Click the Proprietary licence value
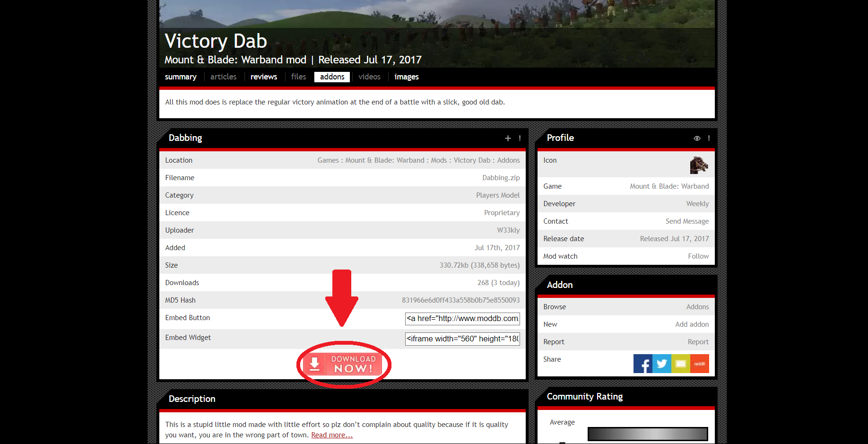This screenshot has height=444, width=868. click(502, 213)
